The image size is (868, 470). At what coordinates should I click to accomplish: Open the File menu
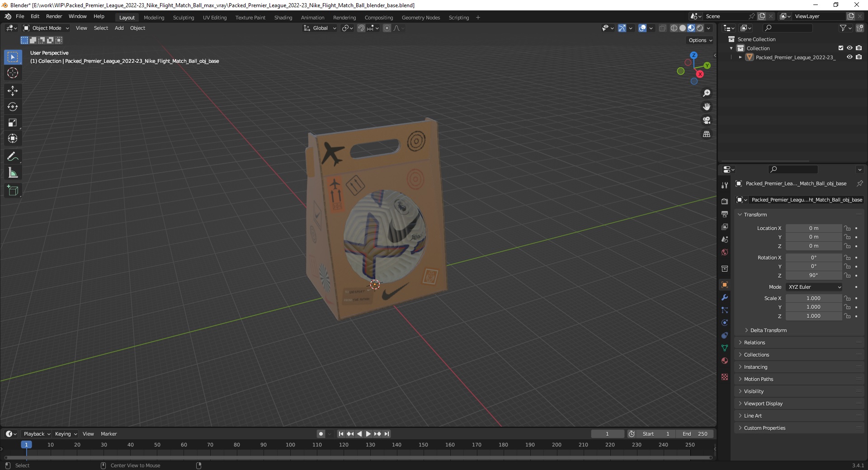coord(20,16)
